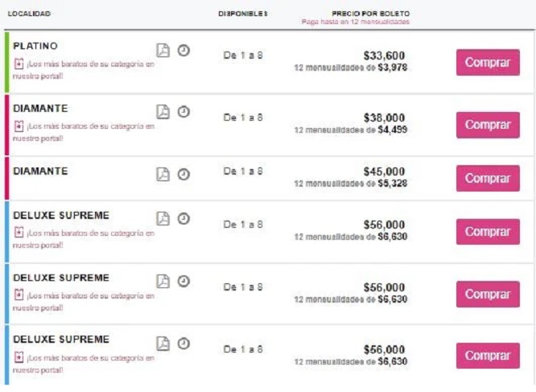Image resolution: width=536 pixels, height=392 pixels.
Task: Click the clock icon in the first Deluxe Supreme row
Action: point(183,219)
